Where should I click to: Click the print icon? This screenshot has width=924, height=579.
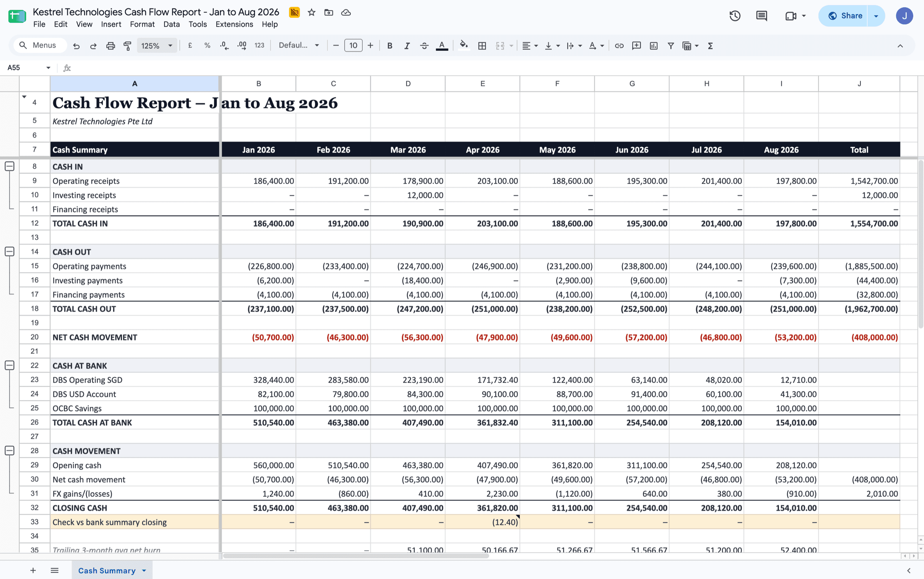tap(110, 46)
